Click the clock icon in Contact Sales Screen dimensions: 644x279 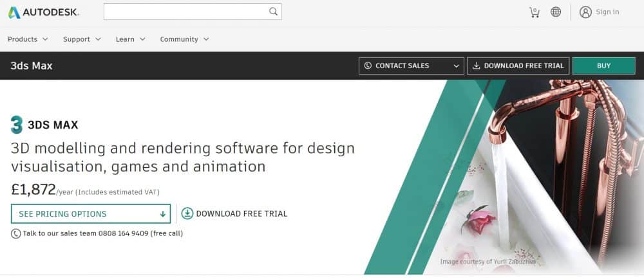pos(368,66)
